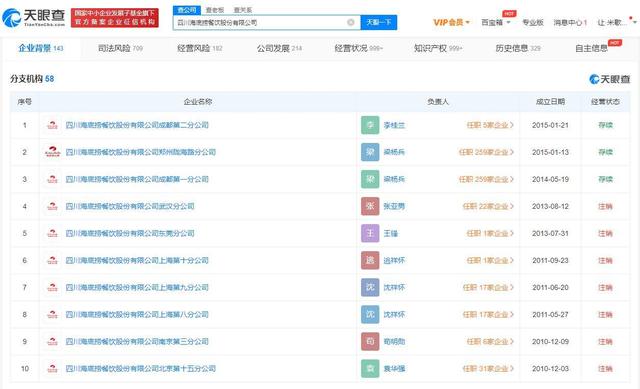The height and width of the screenshot is (389, 640).
Task: Open the company logo of 武汉分公司 row
Action: click(x=52, y=206)
